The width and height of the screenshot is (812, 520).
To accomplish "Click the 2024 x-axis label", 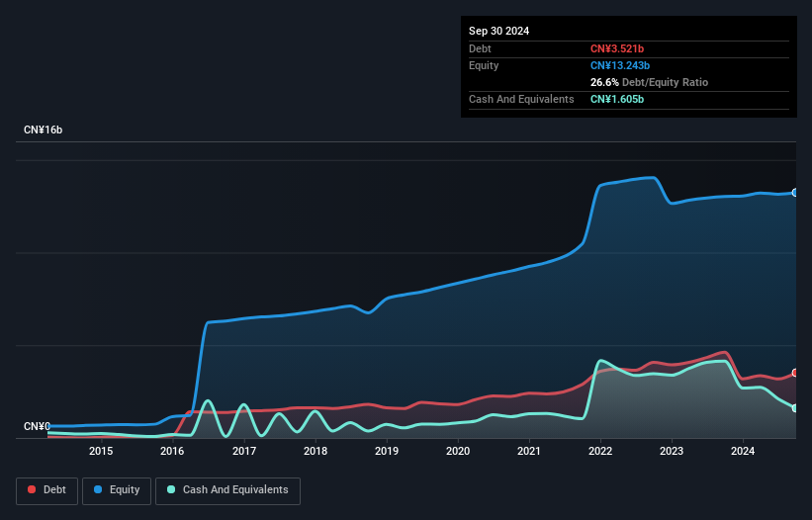I will (x=743, y=451).
